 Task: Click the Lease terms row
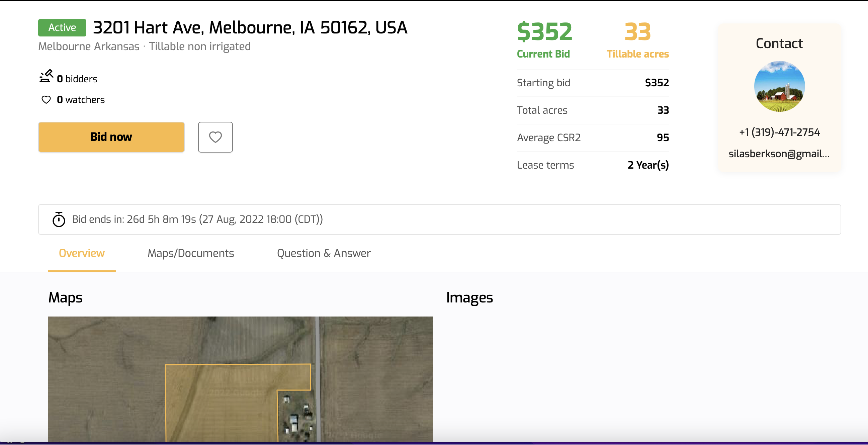tap(592, 165)
